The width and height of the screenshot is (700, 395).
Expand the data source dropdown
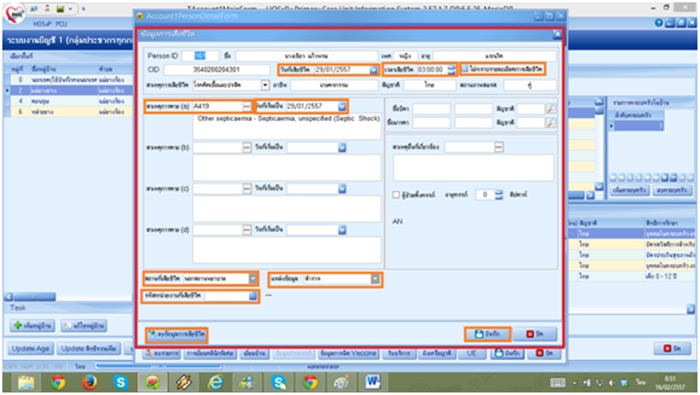375,279
